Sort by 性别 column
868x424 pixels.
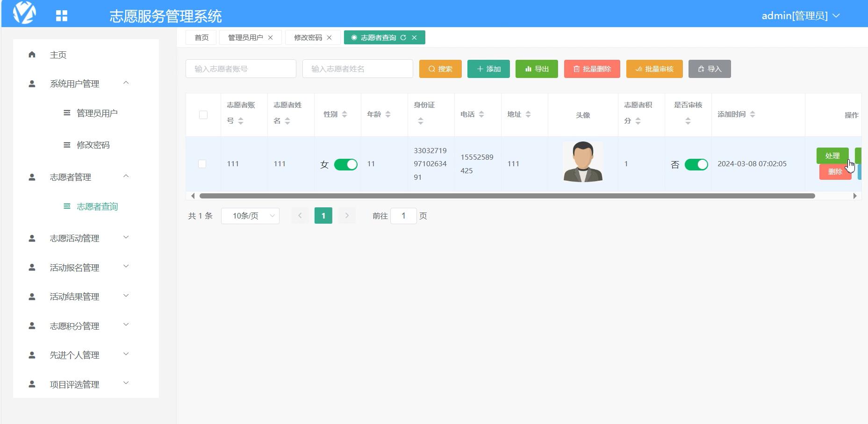[x=344, y=114]
